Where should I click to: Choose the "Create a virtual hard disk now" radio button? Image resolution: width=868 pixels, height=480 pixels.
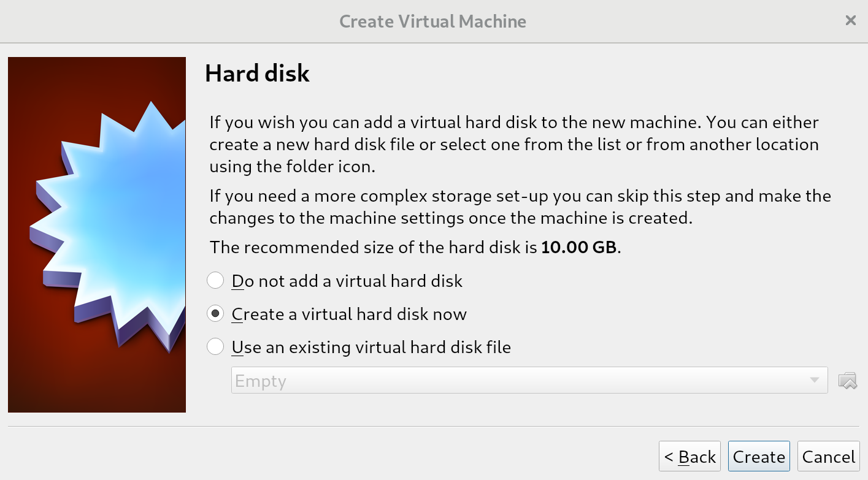(215, 314)
